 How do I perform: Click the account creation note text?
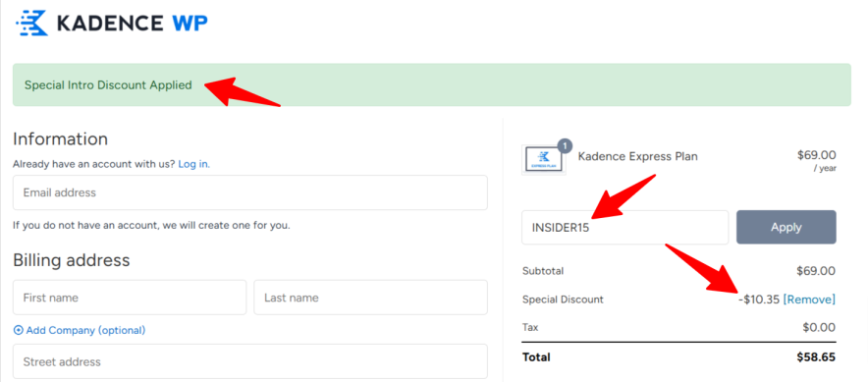[151, 226]
